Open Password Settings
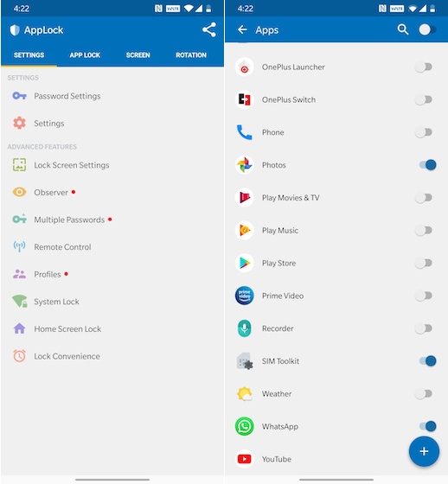 pos(112,96)
